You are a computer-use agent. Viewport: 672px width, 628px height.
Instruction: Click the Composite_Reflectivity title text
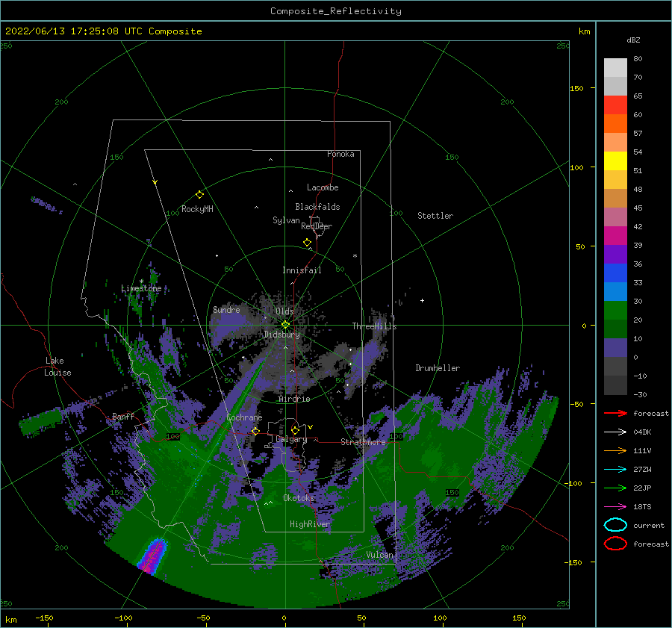[x=336, y=11]
